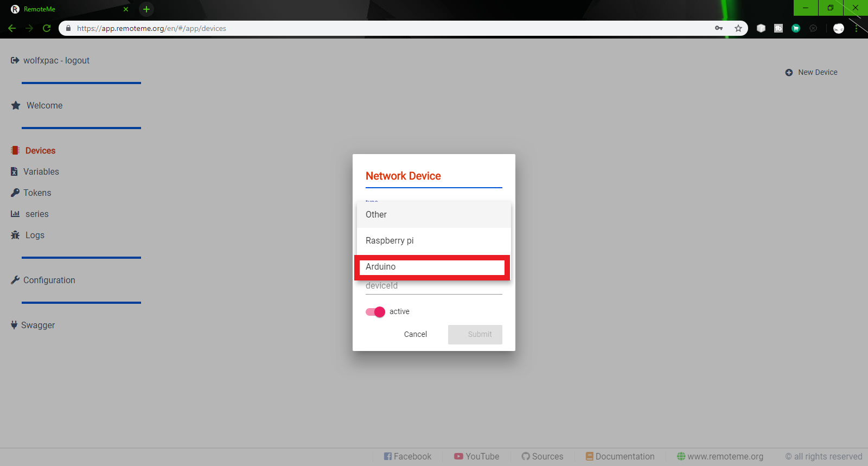Click the GitHub Sources icon in footer

[x=526, y=456]
